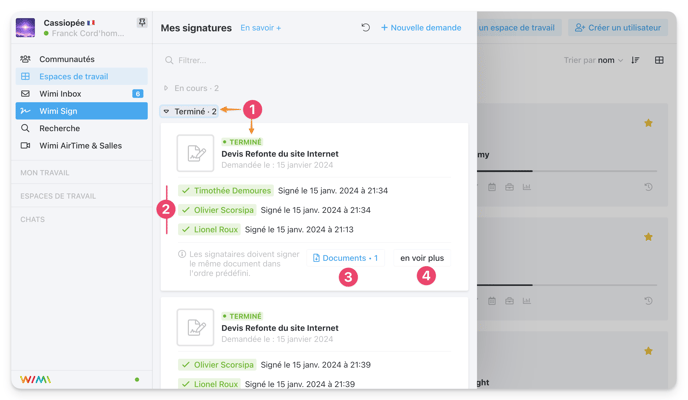Image resolution: width=688 pixels, height=400 pixels.
Task: Click Nouvelle demande button
Action: [421, 28]
